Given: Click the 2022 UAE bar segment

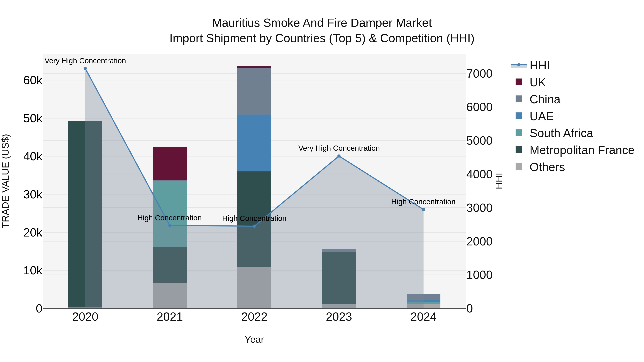Looking at the screenshot, I should tap(254, 143).
